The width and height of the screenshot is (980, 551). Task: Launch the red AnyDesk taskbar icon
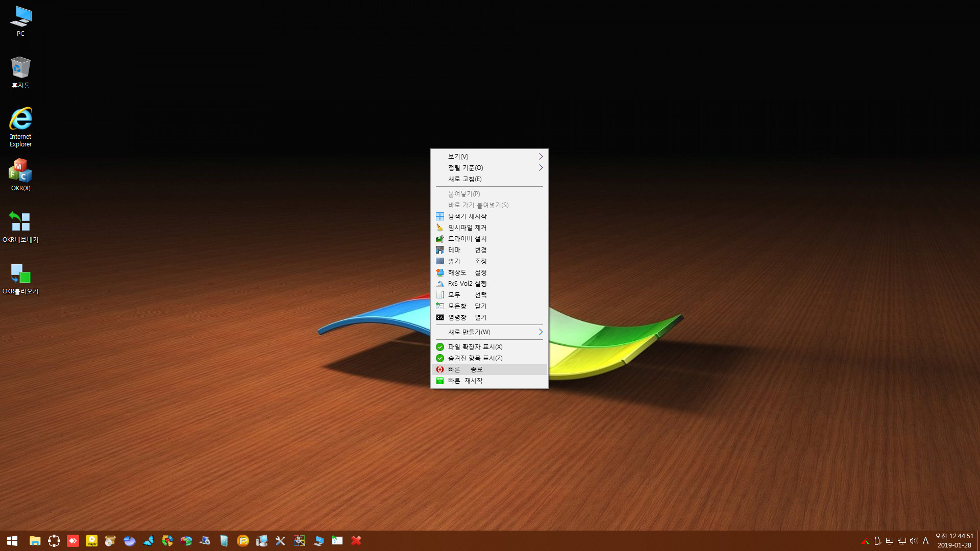pos(73,541)
